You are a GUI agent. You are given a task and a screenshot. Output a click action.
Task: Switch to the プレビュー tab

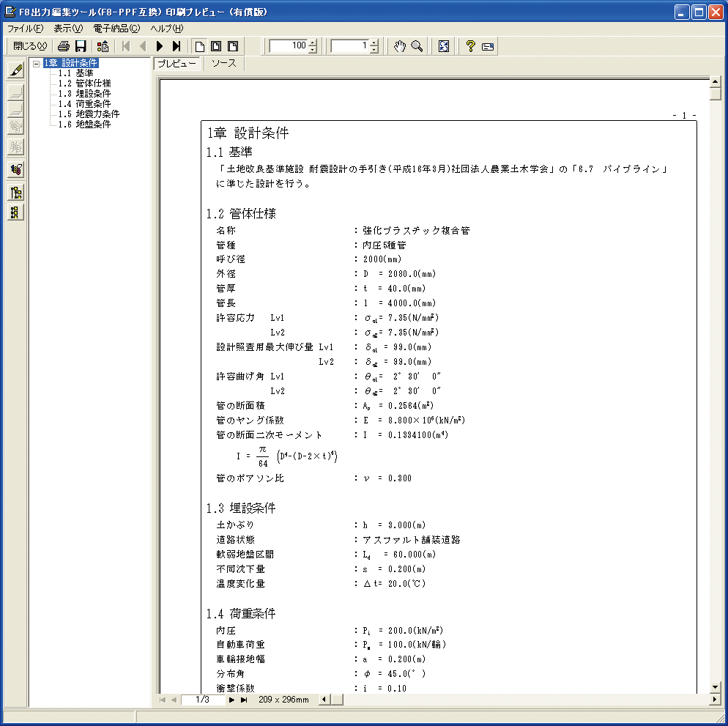coord(177,64)
